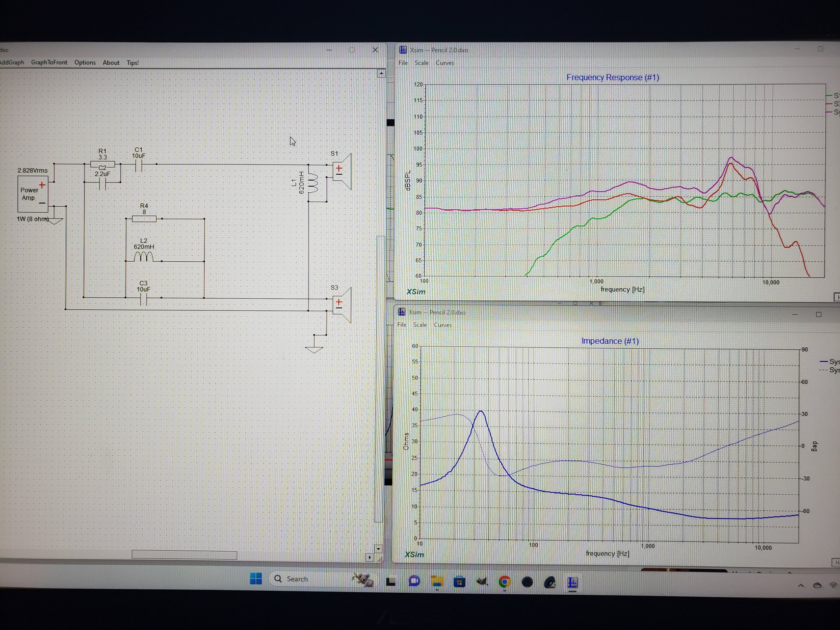Select the R1 3.3 resistor component

point(103,164)
